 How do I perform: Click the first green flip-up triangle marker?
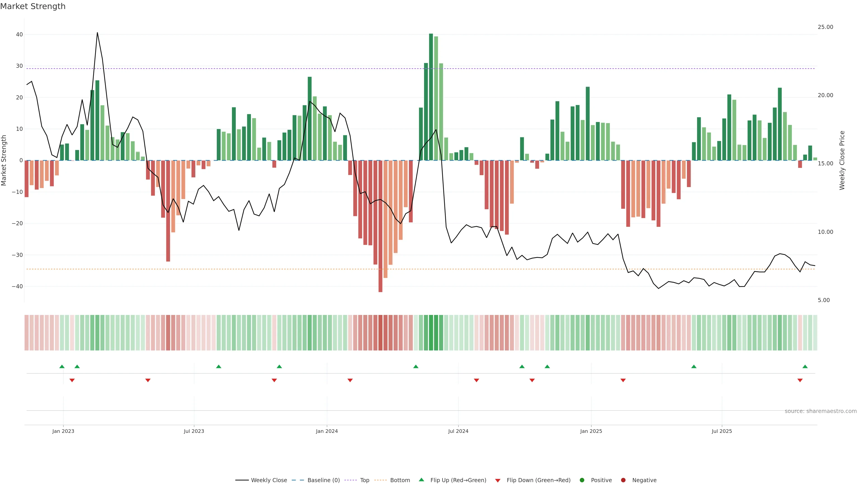click(x=62, y=366)
